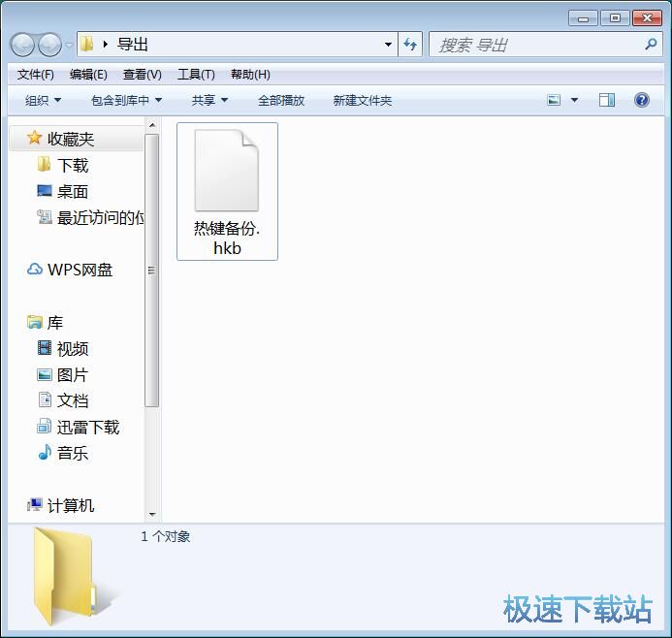Click the WPS网盘 cloud icon
Viewport: 672px width, 638px height.
pos(35,270)
